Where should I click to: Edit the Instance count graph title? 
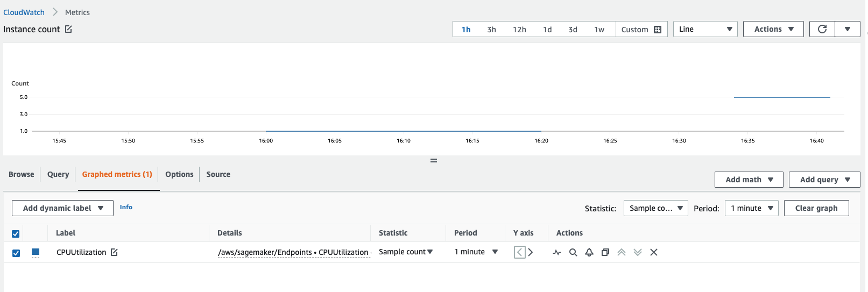(x=68, y=29)
